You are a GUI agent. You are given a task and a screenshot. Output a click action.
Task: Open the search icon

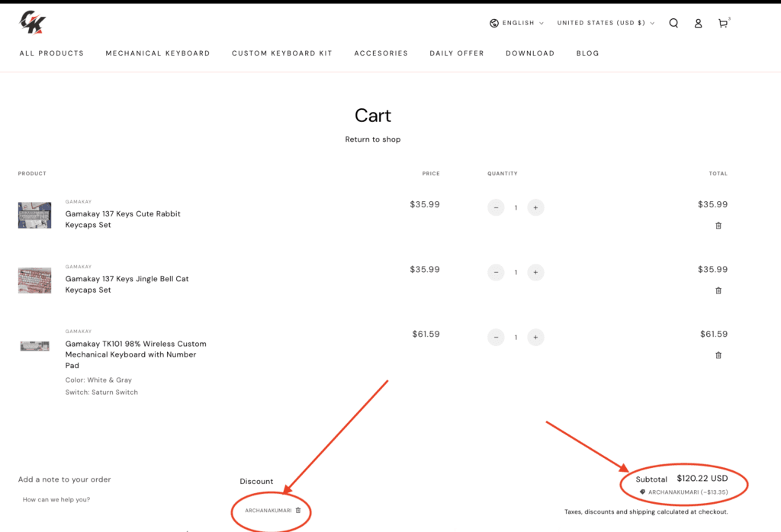tap(673, 23)
